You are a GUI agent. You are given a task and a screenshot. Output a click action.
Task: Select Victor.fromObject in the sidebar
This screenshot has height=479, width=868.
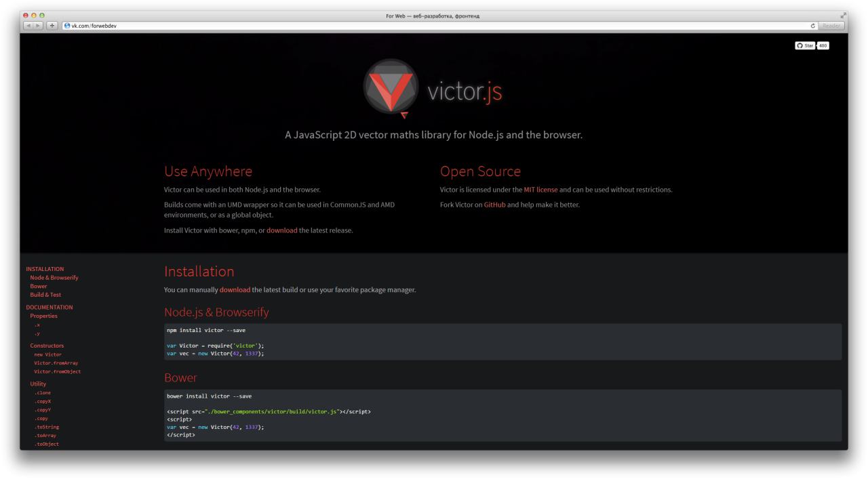58,371
